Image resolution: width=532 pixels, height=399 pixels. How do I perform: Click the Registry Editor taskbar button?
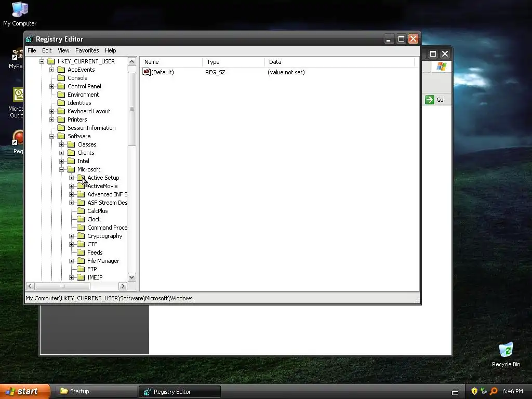point(179,392)
